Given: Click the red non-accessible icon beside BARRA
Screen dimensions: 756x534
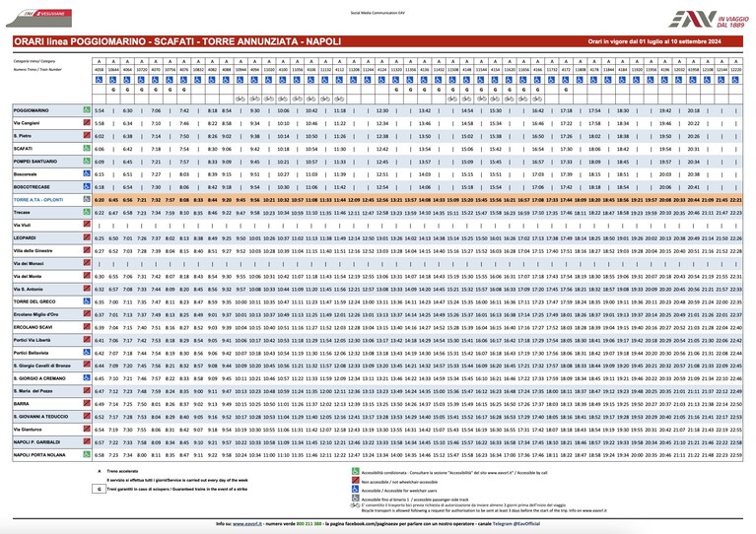Looking at the screenshot, I should 87,403.
